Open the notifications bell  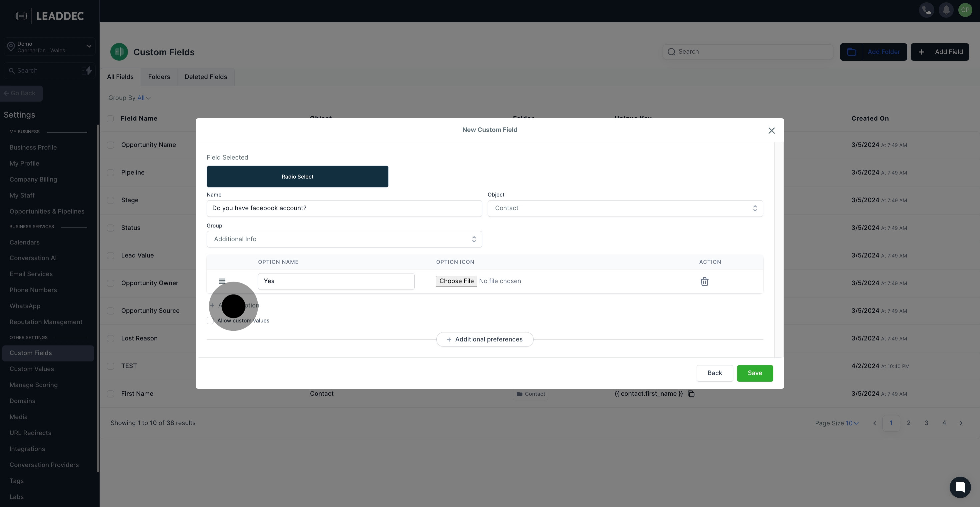point(946,10)
